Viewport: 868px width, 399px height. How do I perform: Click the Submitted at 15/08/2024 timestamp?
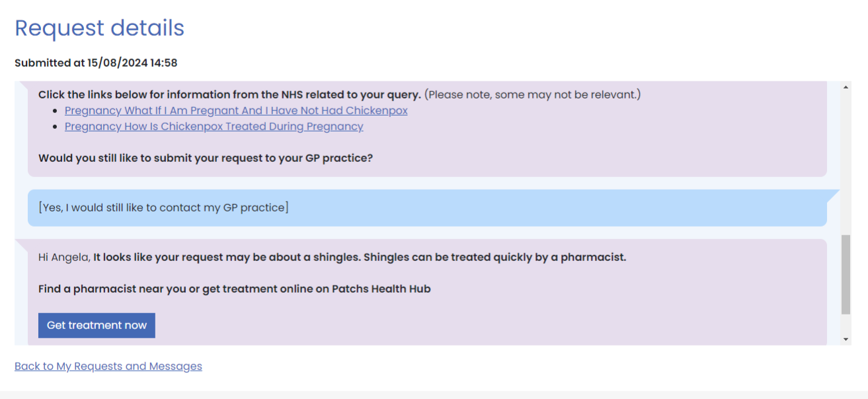pyautogui.click(x=96, y=63)
